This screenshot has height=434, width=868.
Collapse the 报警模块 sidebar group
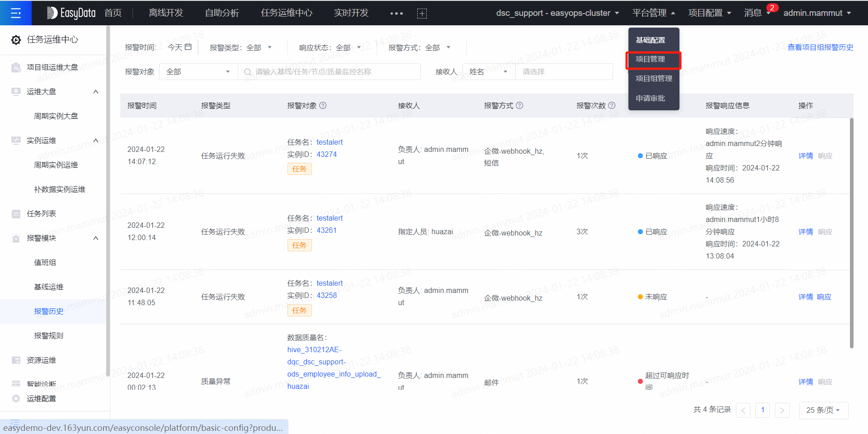pos(96,238)
